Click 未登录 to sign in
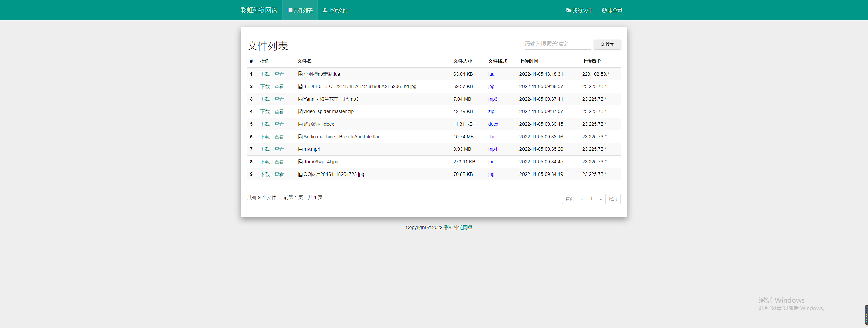The image size is (868, 328). tap(614, 10)
